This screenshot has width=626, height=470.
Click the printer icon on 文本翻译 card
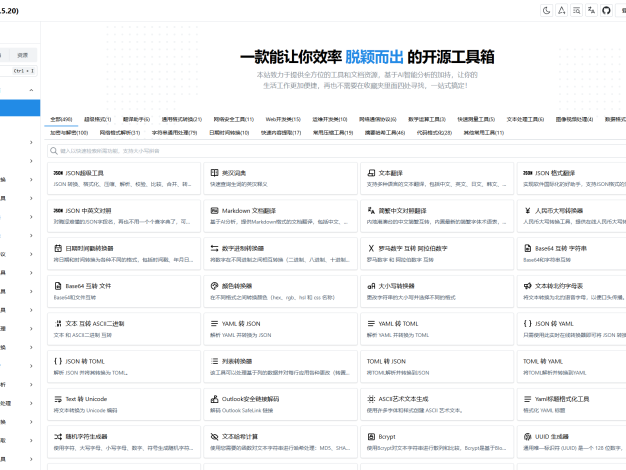pyautogui.click(x=371, y=173)
